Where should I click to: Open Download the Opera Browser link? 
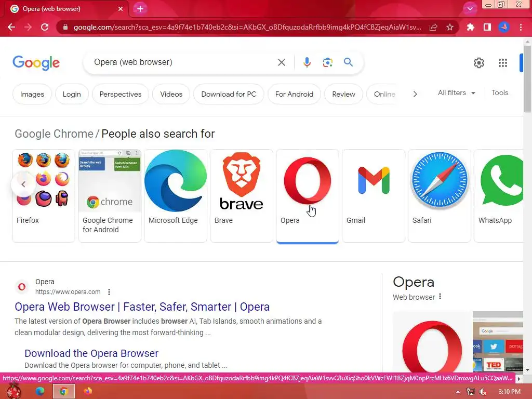pos(91,353)
